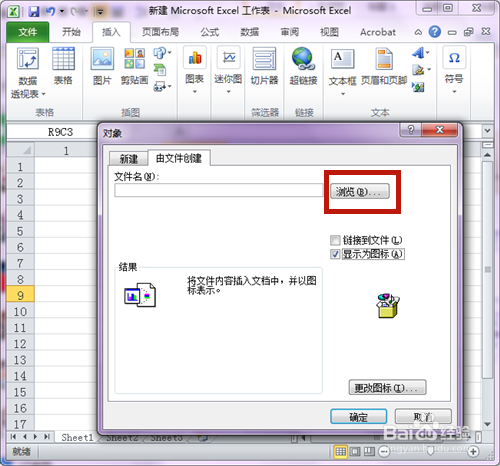Close the Object (对象) dialog
This screenshot has width=500, height=466.
click(x=440, y=129)
